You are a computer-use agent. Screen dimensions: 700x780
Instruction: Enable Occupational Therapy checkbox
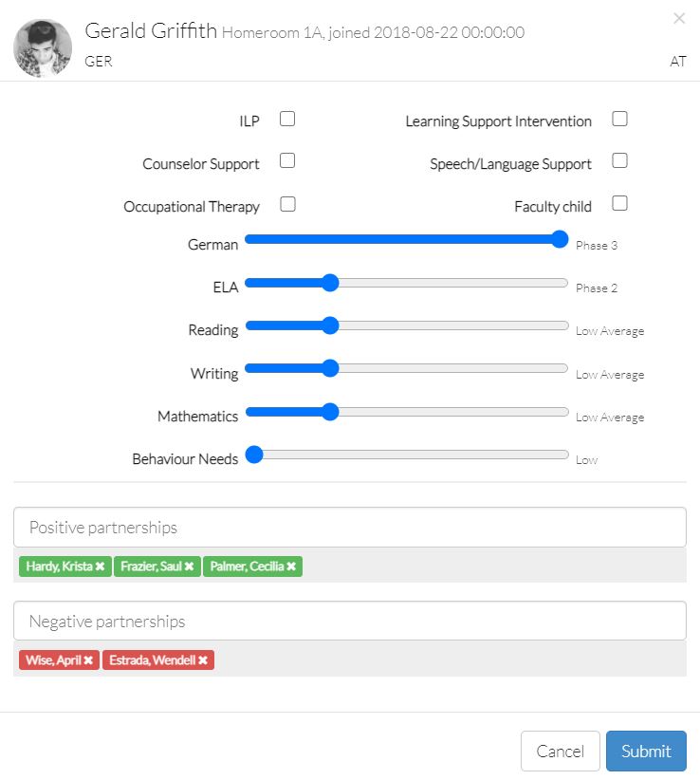[287, 204]
